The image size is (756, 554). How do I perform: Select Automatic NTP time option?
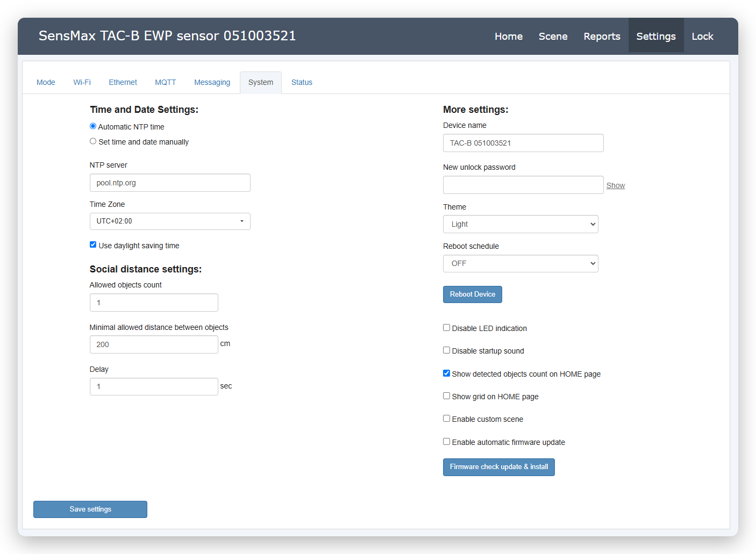tap(93, 126)
